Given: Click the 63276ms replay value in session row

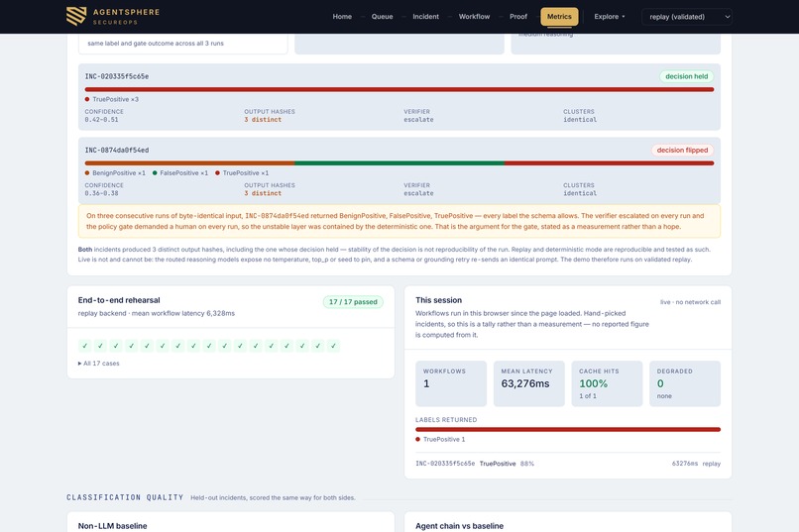Looking at the screenshot, I should point(696,464).
